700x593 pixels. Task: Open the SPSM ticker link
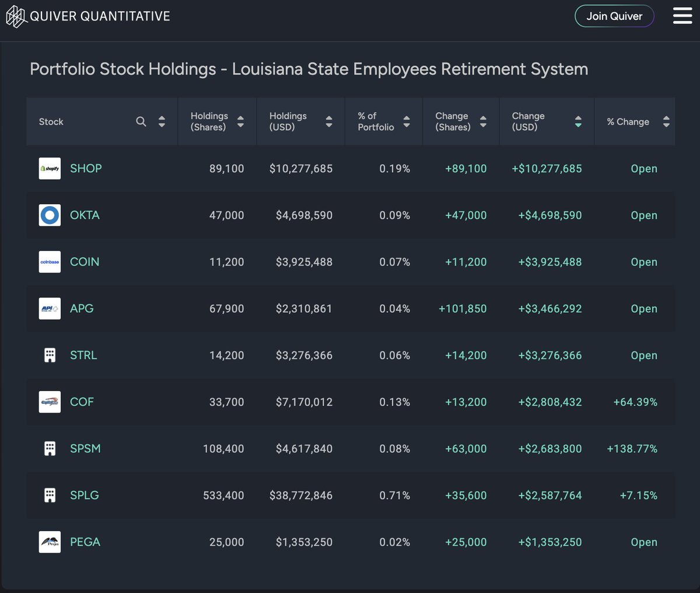point(85,449)
